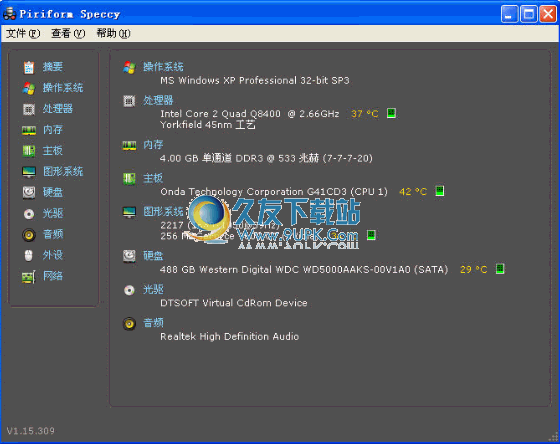Click the 操作系统 Windows flag icon in sidebar

(x=29, y=88)
